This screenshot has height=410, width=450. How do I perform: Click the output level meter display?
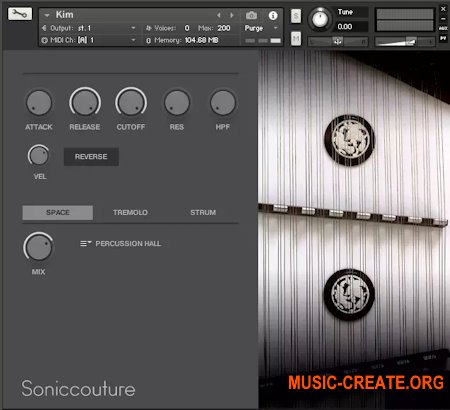point(405,20)
